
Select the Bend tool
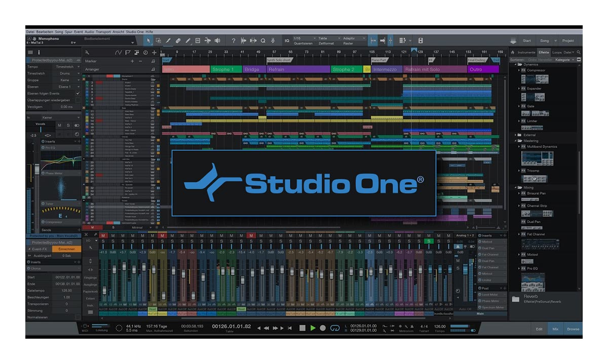click(208, 41)
